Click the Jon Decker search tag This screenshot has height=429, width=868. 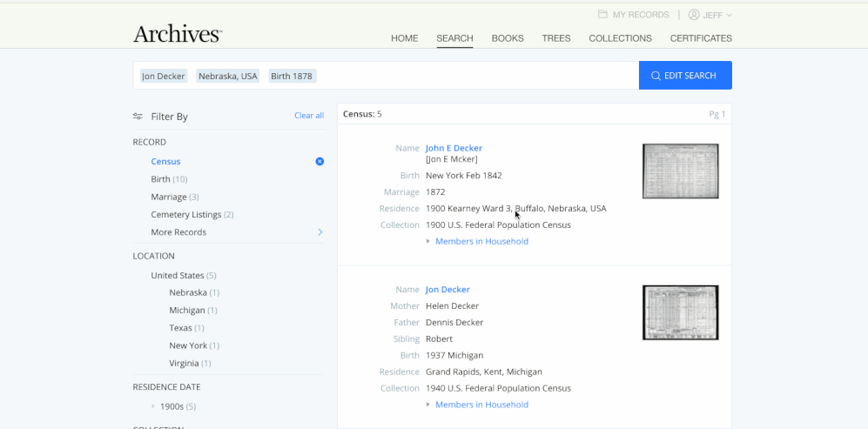point(164,76)
